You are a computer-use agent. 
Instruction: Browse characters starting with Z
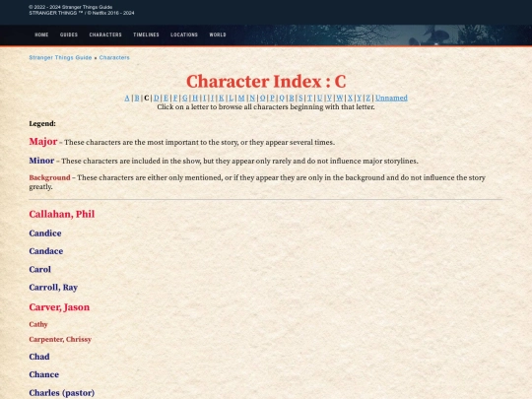click(368, 99)
